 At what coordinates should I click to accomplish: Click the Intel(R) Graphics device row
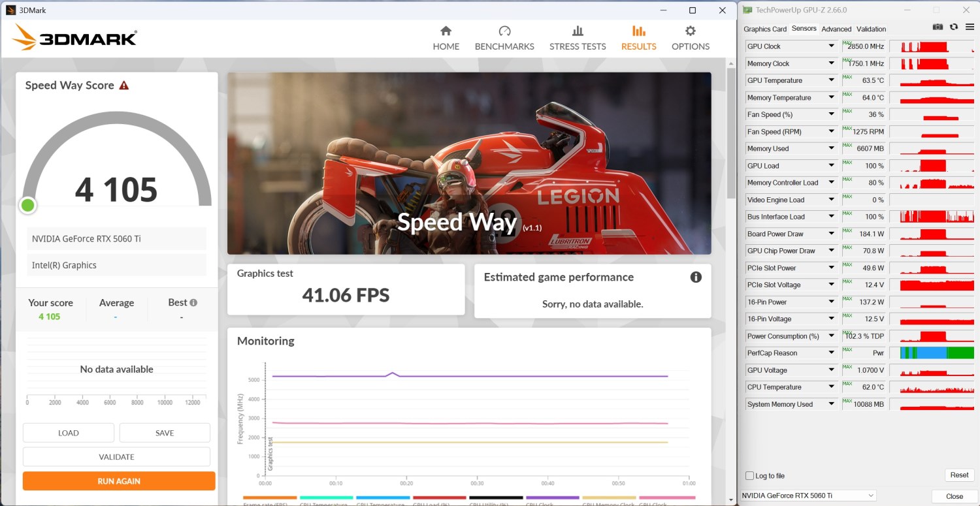pyautogui.click(x=116, y=265)
